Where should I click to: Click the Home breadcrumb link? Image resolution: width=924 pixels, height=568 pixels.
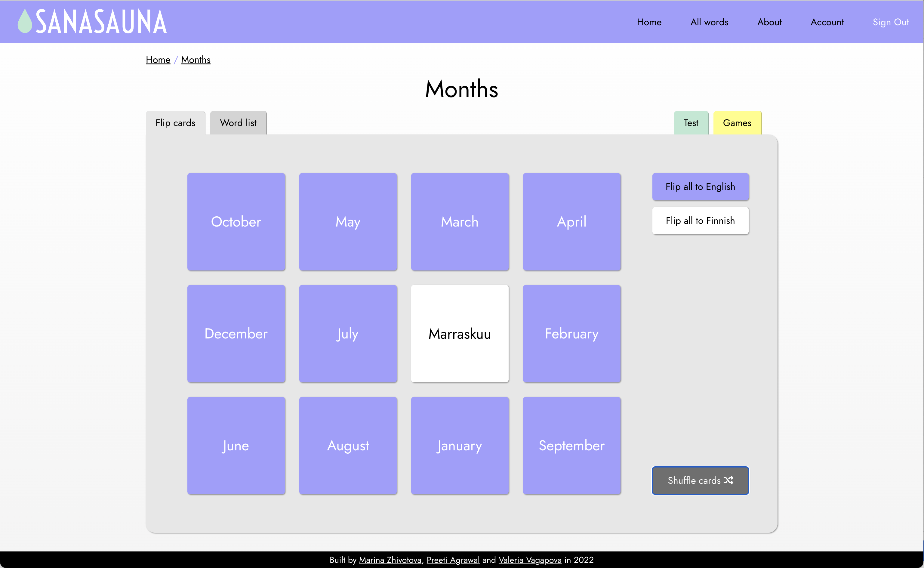click(x=158, y=60)
